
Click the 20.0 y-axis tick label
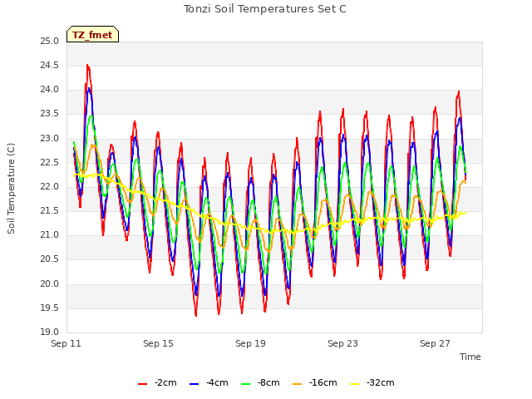pos(50,284)
